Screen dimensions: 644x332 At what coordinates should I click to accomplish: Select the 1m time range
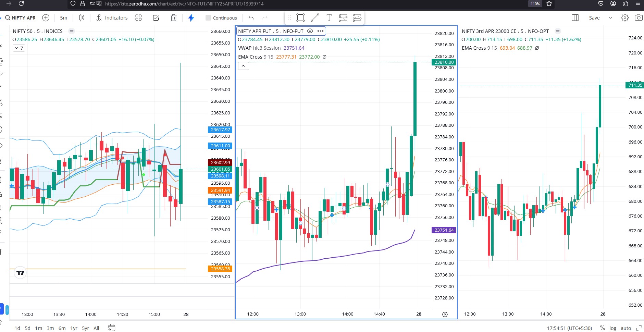[x=39, y=328]
